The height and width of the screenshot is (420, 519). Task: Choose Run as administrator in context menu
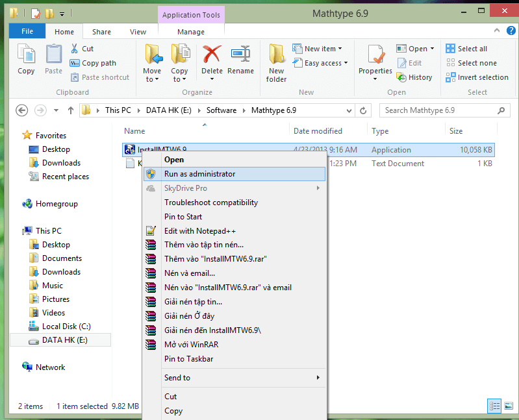[234, 174]
